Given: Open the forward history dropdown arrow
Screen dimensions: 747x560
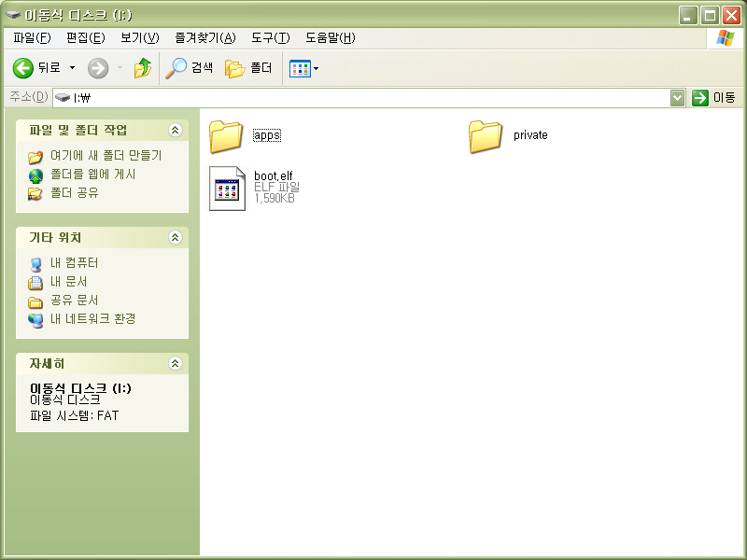Looking at the screenshot, I should pos(120,68).
